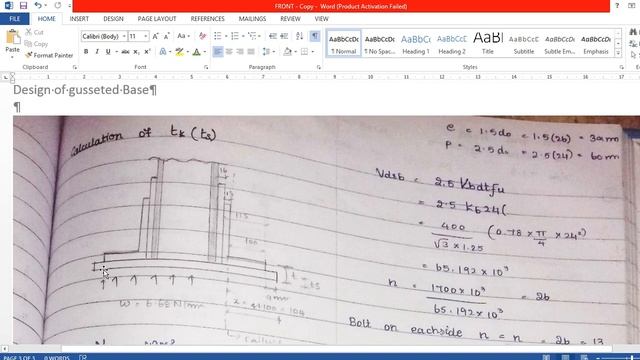640x360 pixels.
Task: Open the FILE tab
Action: click(15, 19)
